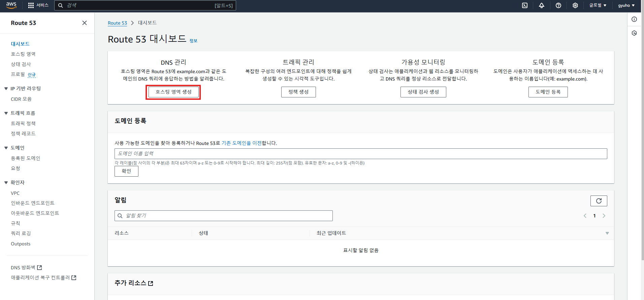Select 상태 검사 in the sidebar

coord(21,64)
